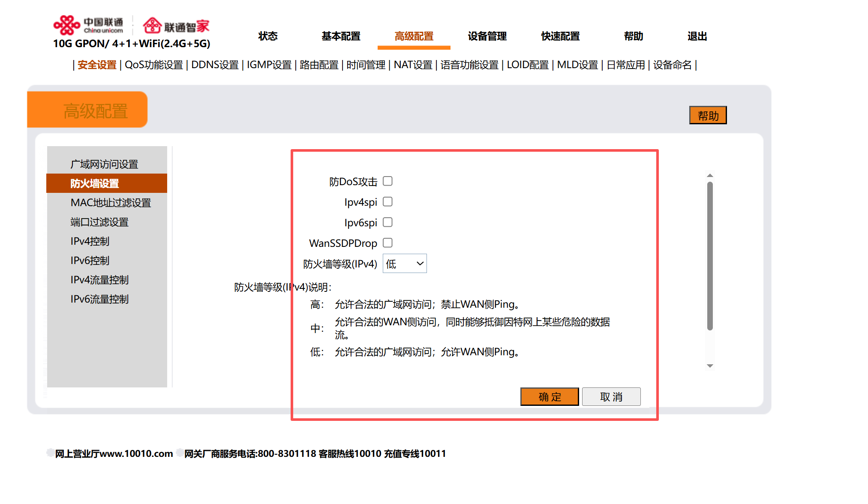
Task: Open the 状态 top menu
Action: [x=268, y=36]
